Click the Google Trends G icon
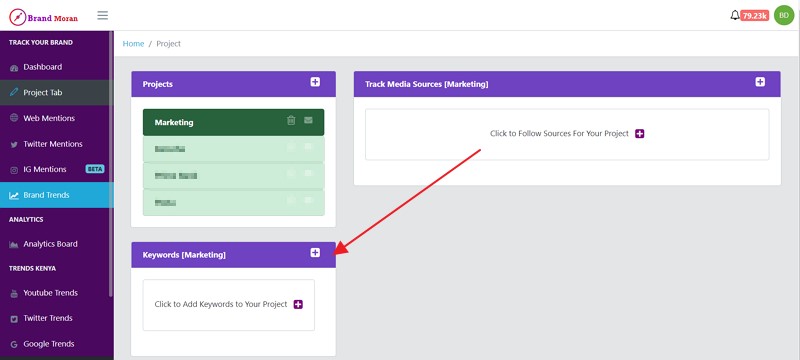 click(14, 344)
